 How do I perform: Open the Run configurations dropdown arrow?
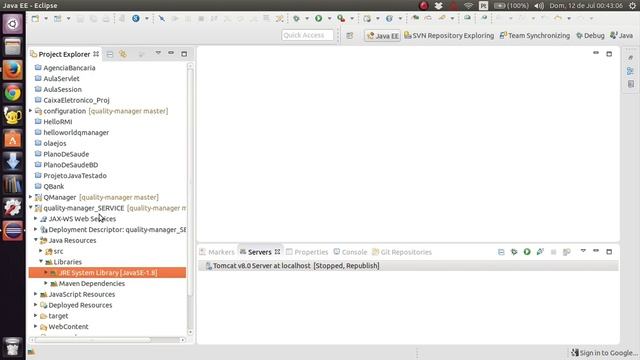tap(329, 18)
